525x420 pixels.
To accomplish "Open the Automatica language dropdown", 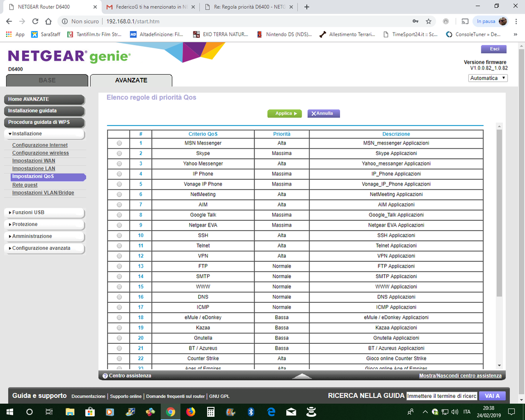I will point(488,78).
